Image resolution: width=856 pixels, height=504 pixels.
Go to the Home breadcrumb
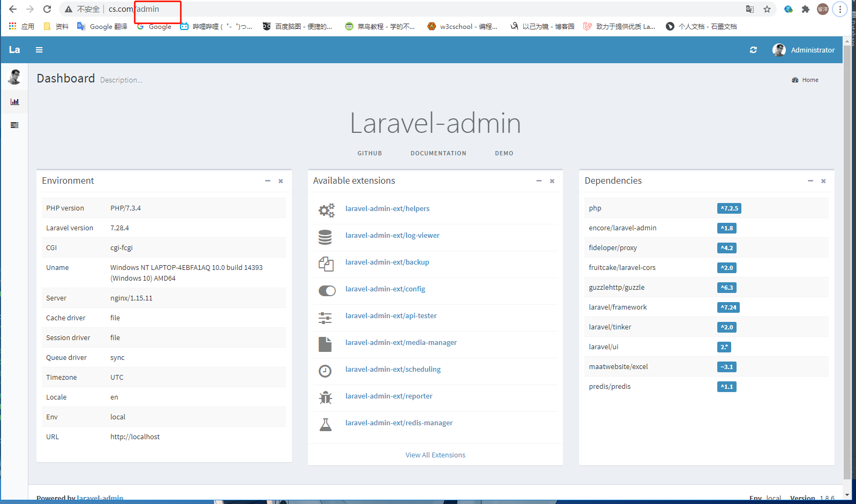pyautogui.click(x=805, y=80)
